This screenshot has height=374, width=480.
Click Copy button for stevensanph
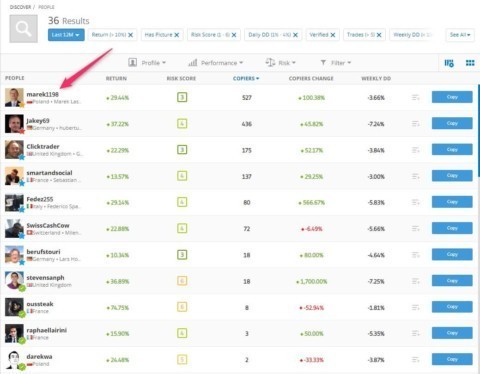tap(452, 281)
